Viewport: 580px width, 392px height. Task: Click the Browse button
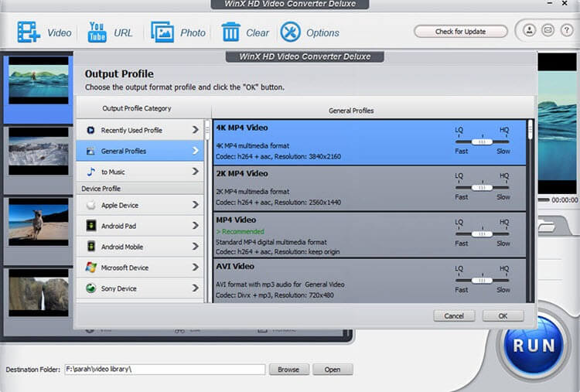[288, 369]
